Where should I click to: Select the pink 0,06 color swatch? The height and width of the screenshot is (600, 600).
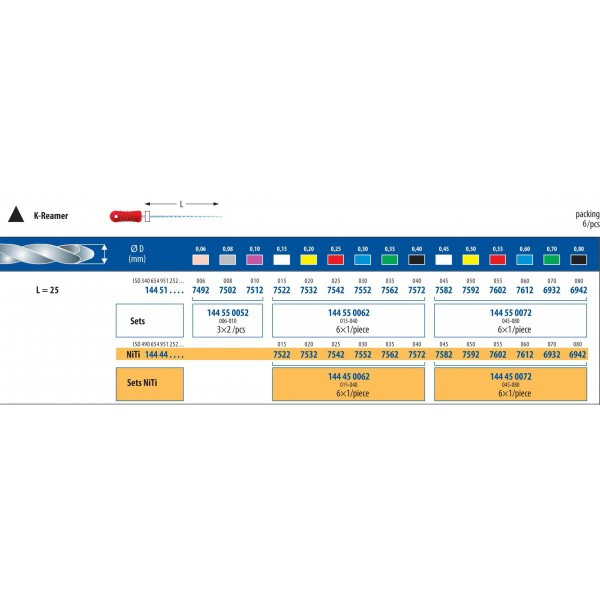(201, 260)
